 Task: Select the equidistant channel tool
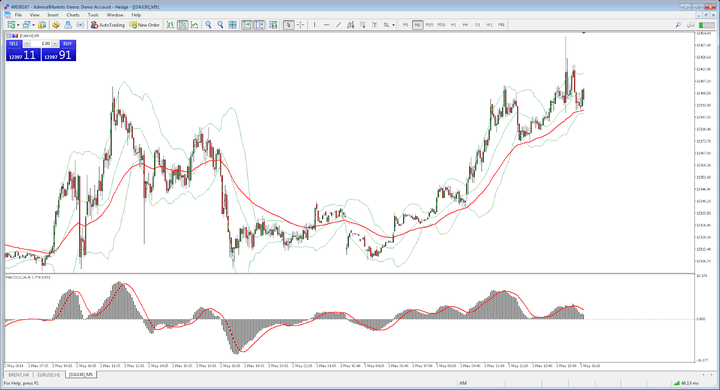point(350,25)
